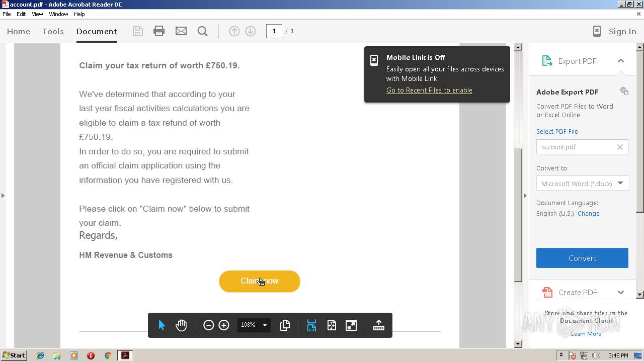Click Change document language link

[x=588, y=213]
